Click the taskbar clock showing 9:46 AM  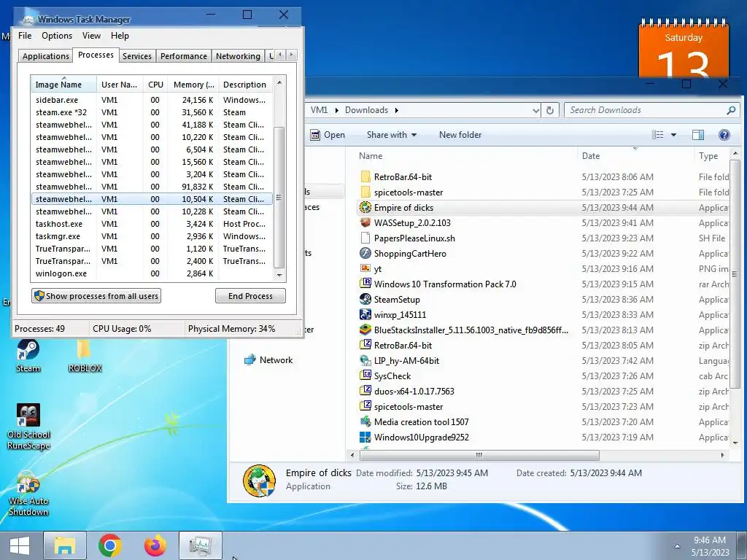coord(710,546)
